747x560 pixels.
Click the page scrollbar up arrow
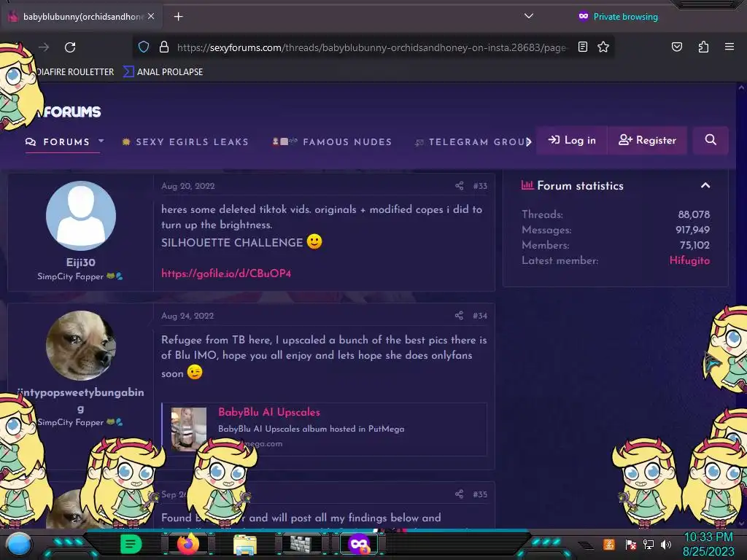[x=741, y=87]
